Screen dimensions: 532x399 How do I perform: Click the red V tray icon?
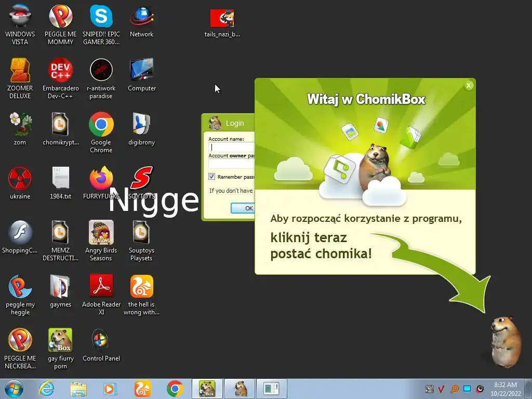pyautogui.click(x=442, y=389)
